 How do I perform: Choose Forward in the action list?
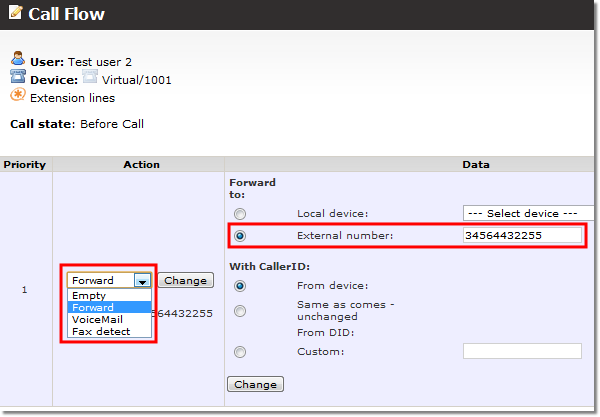click(93, 308)
